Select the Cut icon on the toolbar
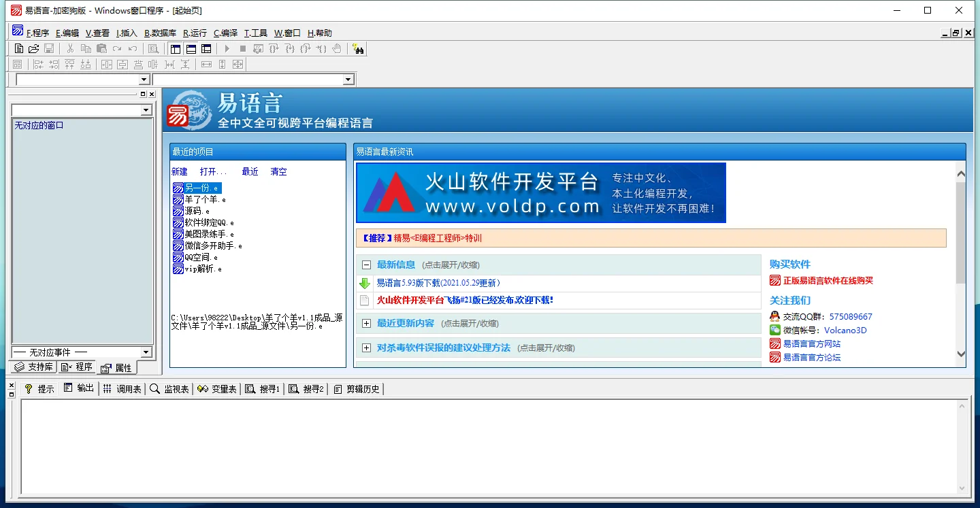The width and height of the screenshot is (980, 508). pyautogui.click(x=70, y=48)
